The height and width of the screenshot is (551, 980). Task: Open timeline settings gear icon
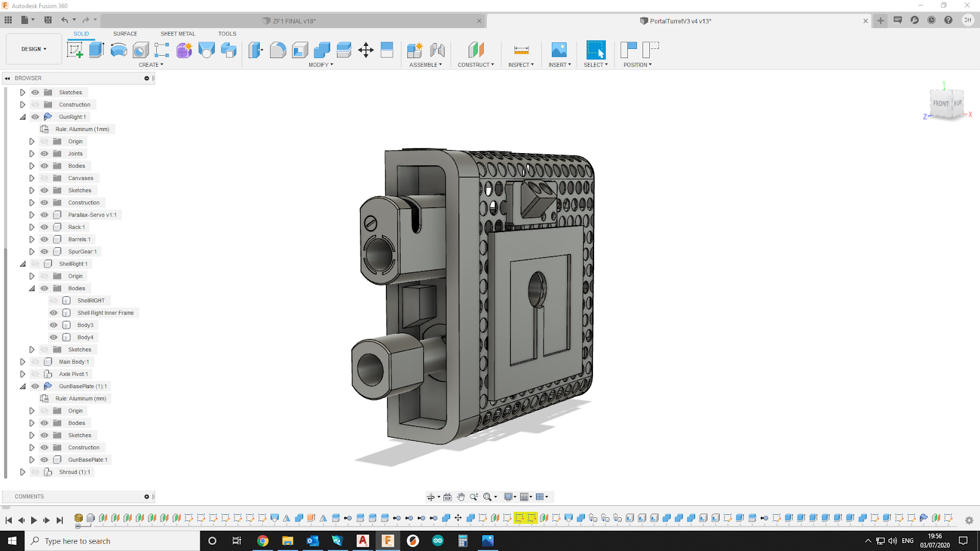(969, 520)
